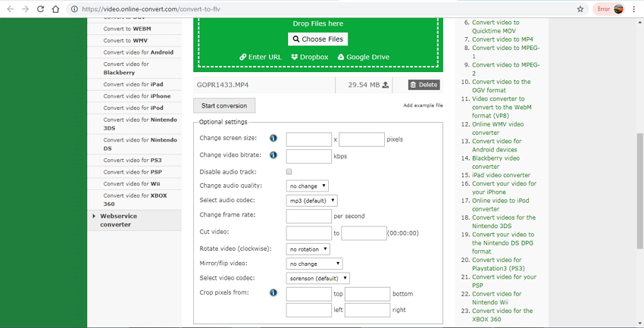Bookmark this page with star icon

pos(580,9)
